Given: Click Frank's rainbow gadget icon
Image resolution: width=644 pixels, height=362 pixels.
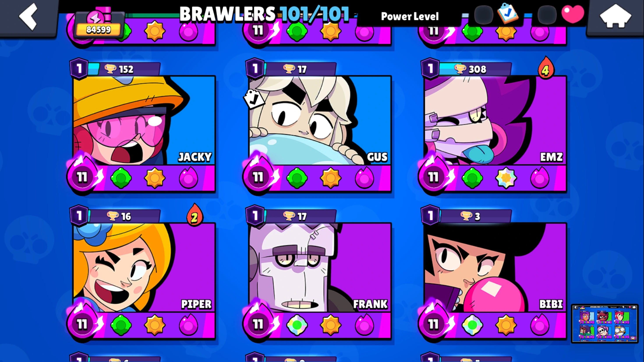Looking at the screenshot, I should point(297,325).
